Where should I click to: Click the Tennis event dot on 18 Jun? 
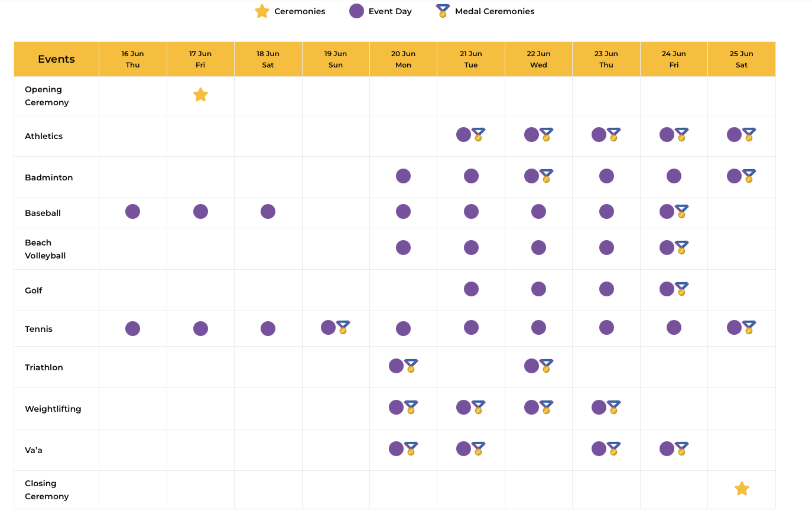pos(268,328)
